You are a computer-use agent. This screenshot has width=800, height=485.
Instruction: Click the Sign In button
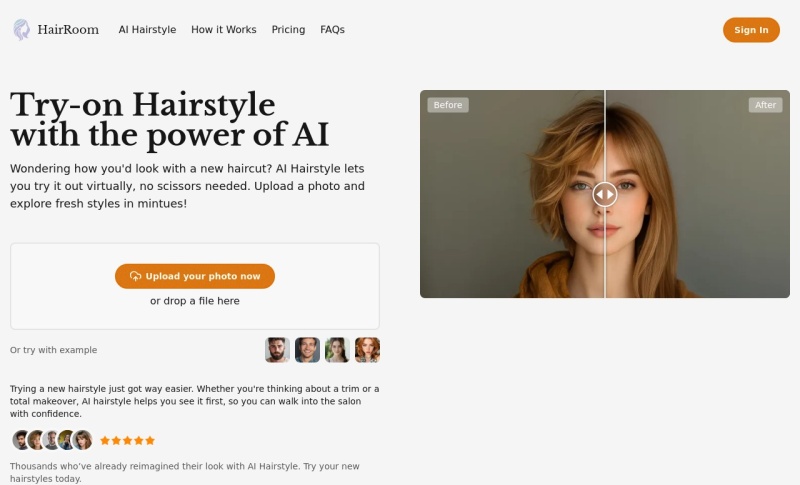[x=751, y=30]
